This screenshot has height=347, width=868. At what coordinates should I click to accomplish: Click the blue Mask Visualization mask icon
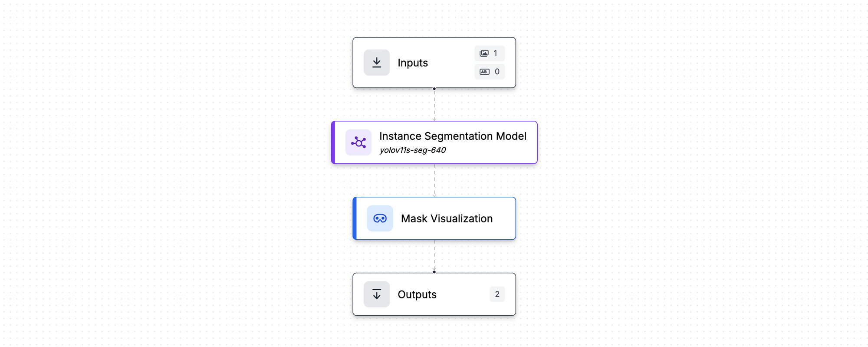tap(380, 218)
